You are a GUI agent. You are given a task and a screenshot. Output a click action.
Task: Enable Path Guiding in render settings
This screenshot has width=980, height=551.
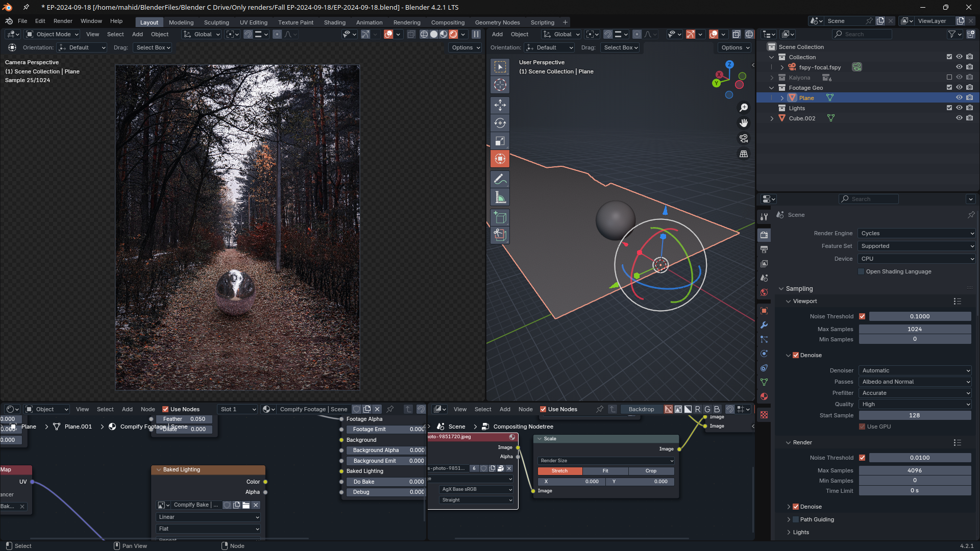click(x=796, y=519)
